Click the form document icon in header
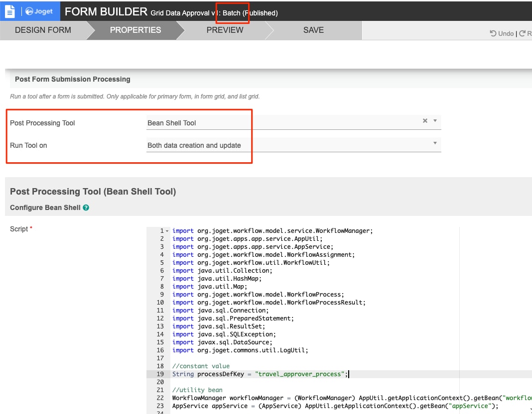The width and height of the screenshot is (532, 414). pyautogui.click(x=10, y=11)
